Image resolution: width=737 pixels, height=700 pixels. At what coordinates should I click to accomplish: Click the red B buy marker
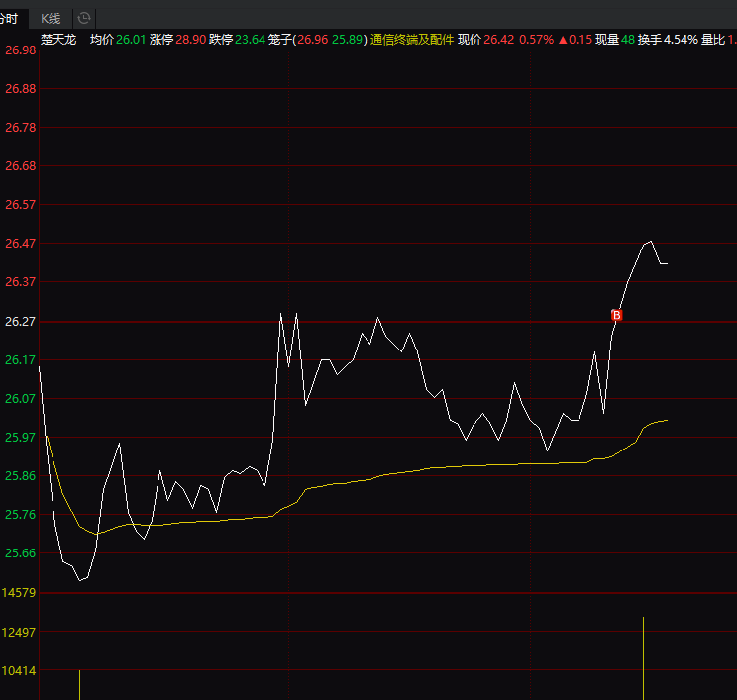pyautogui.click(x=616, y=315)
